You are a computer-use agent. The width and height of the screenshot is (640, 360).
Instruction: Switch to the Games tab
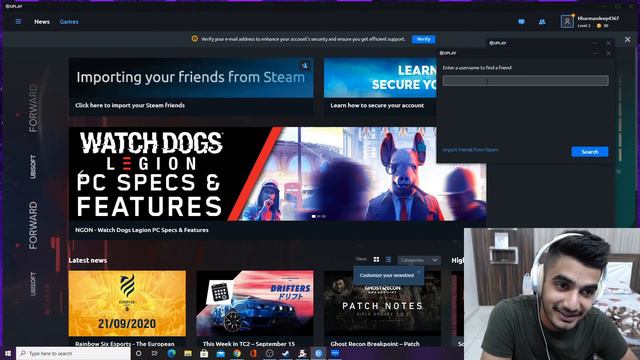[69, 22]
